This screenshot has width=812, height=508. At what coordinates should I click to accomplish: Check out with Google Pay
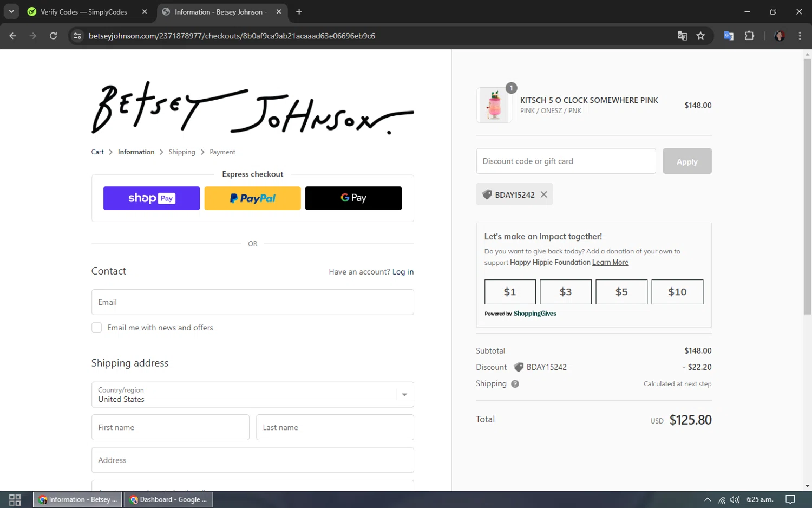(353, 198)
